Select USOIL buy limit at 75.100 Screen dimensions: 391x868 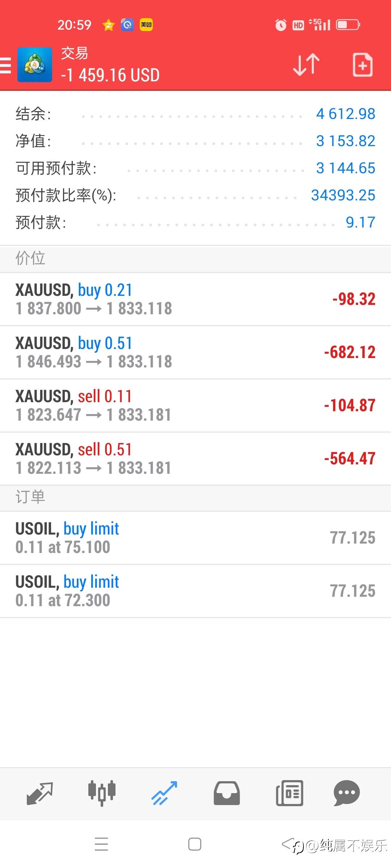[195, 538]
